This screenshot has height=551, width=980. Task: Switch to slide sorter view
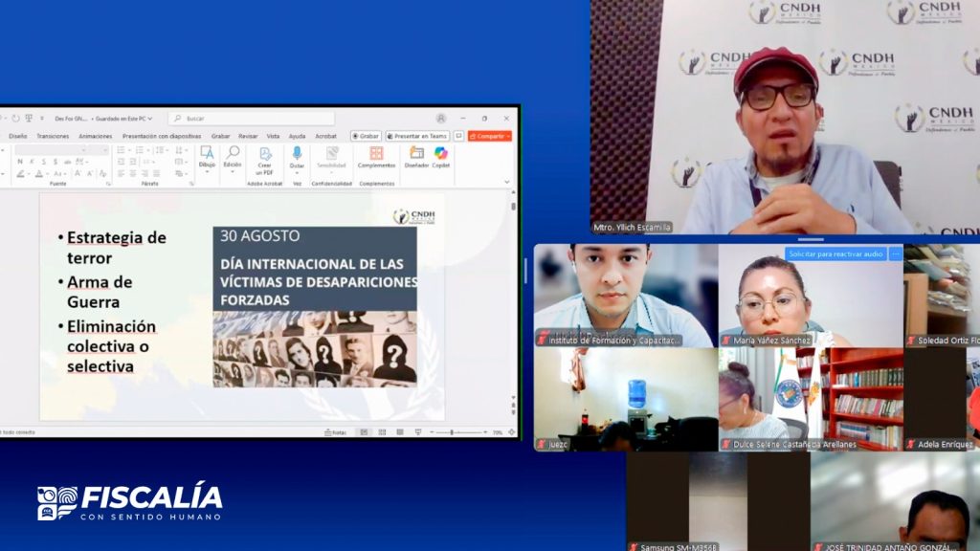(x=381, y=432)
